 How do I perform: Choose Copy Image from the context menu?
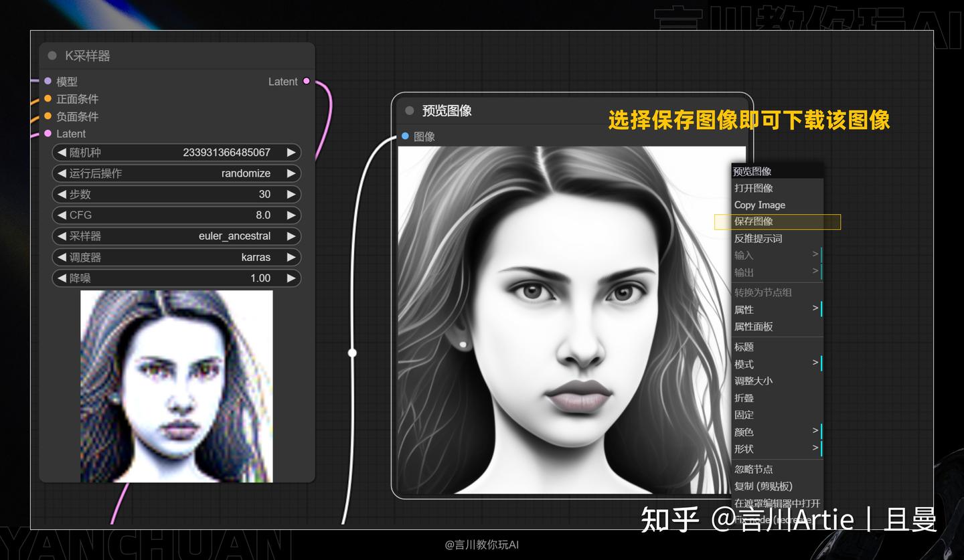(777, 205)
